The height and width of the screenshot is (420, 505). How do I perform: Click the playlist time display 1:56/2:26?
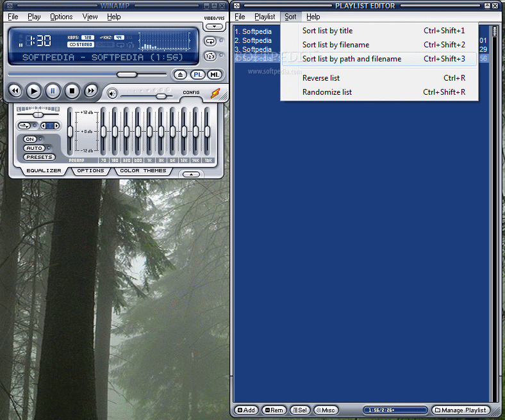395,410
